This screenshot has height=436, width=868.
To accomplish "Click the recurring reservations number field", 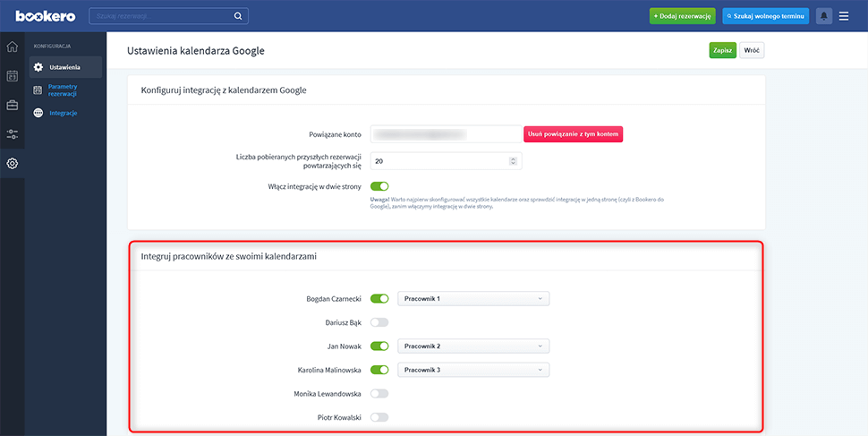I will coord(447,161).
